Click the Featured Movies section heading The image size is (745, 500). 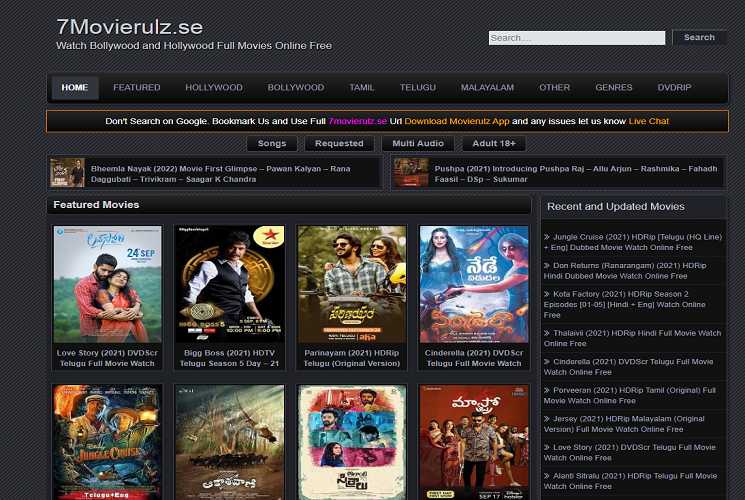tap(96, 205)
